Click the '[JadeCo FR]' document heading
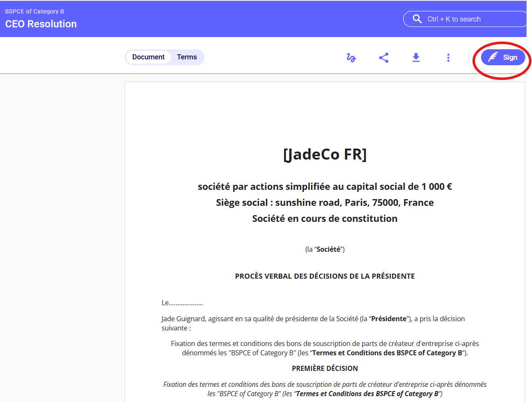This screenshot has width=532, height=402. pyautogui.click(x=325, y=154)
